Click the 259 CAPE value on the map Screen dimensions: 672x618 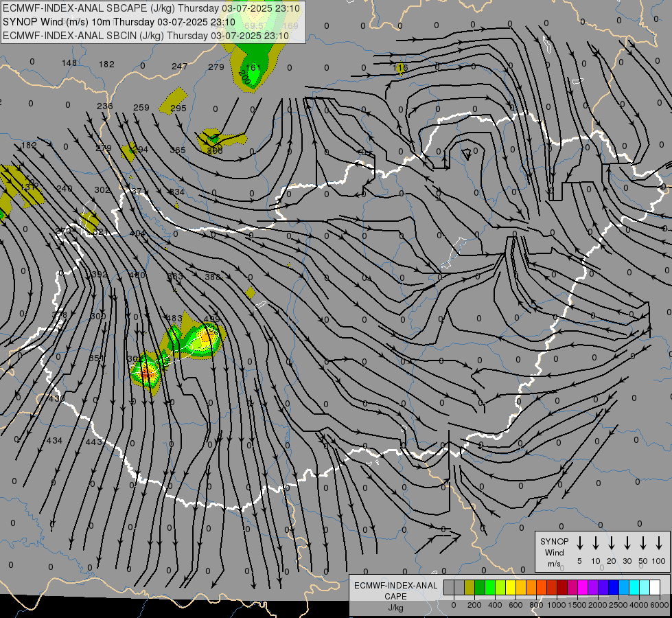(x=141, y=107)
